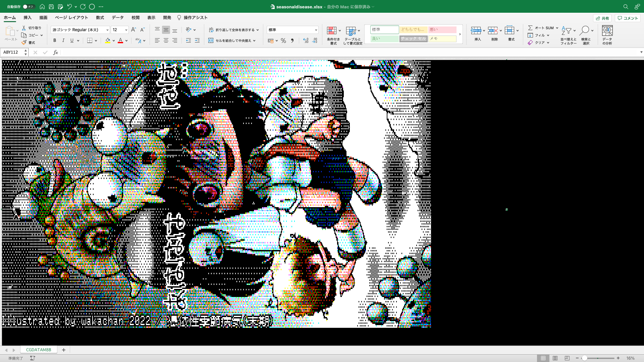Expand borders dropdown arrow
The height and width of the screenshot is (362, 644).
[96, 41]
